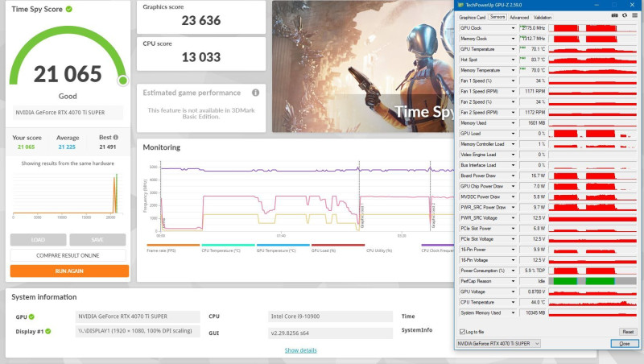
Task: Open the CPU Temperature sensor dropdown
Action: [513, 302]
